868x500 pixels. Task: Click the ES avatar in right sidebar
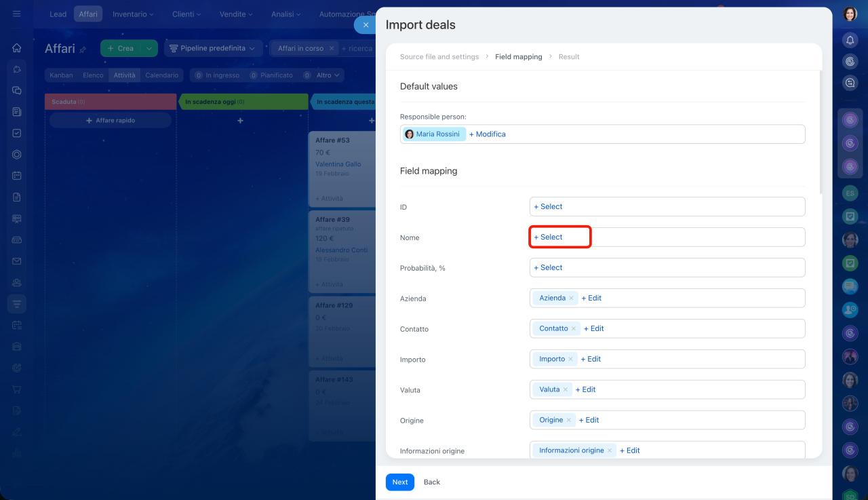point(850,193)
